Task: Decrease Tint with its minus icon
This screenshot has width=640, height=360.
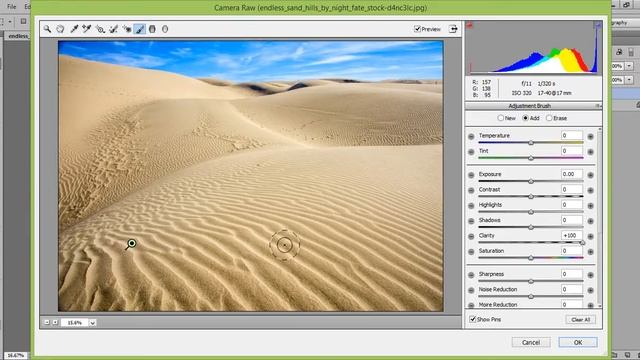Action: 471,152
